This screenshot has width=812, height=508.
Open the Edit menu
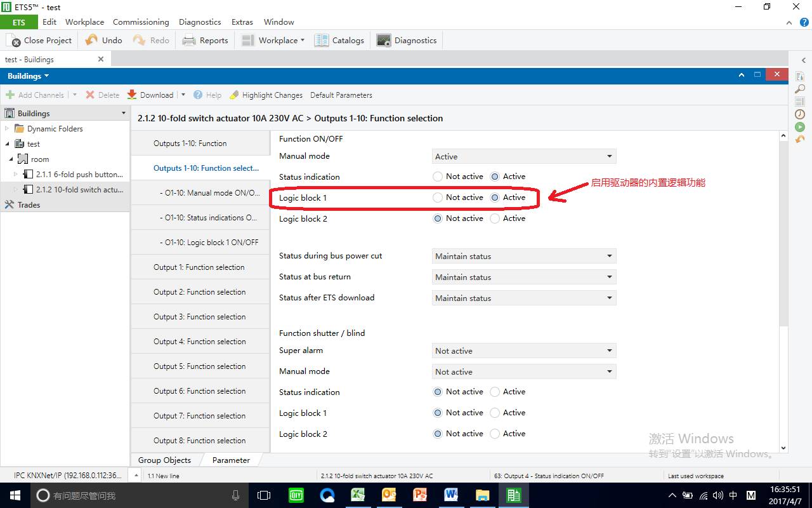click(x=49, y=22)
